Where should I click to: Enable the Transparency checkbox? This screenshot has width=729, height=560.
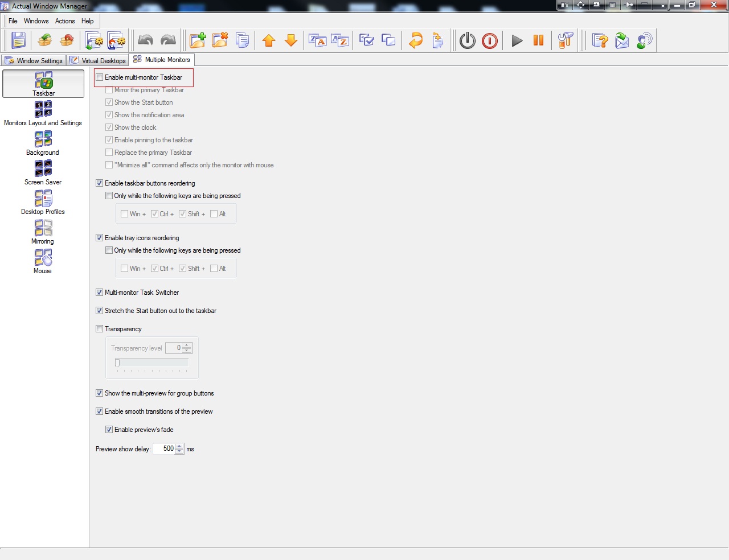[100, 329]
